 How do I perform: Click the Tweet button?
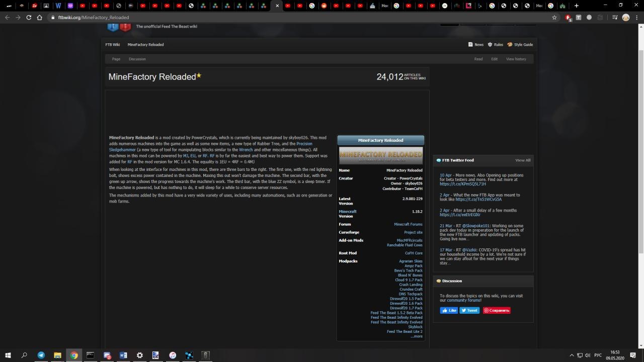(469, 310)
